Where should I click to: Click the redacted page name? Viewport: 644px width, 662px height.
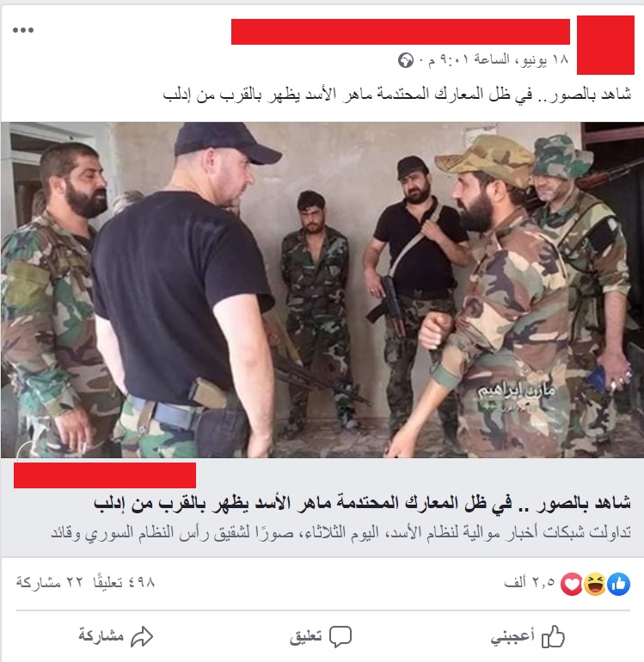pos(401,31)
